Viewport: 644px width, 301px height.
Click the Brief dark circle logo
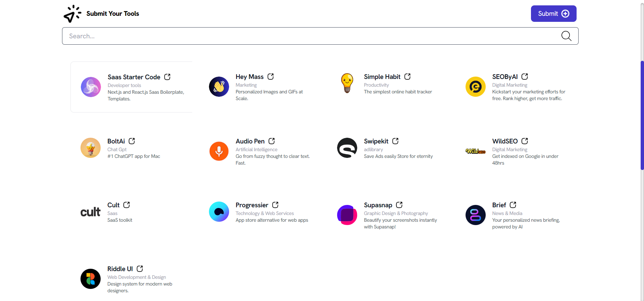pyautogui.click(x=476, y=215)
